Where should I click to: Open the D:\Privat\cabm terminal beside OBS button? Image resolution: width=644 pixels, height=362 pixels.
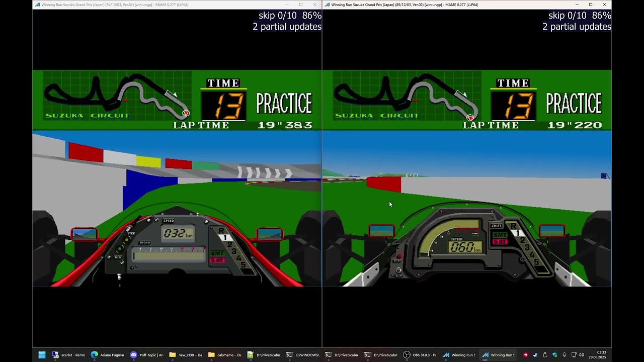coord(381,355)
